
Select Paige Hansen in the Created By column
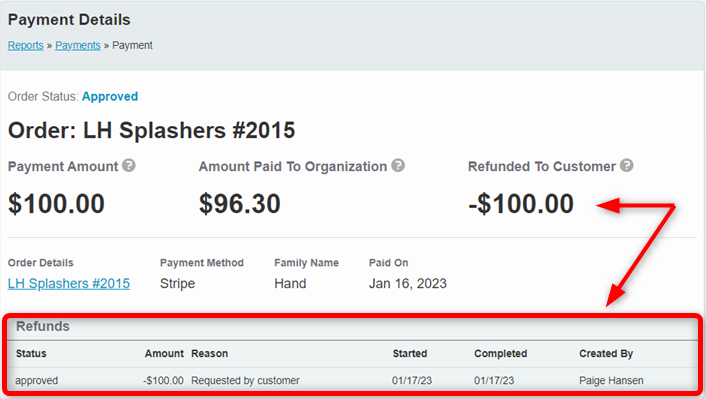pyautogui.click(x=611, y=381)
